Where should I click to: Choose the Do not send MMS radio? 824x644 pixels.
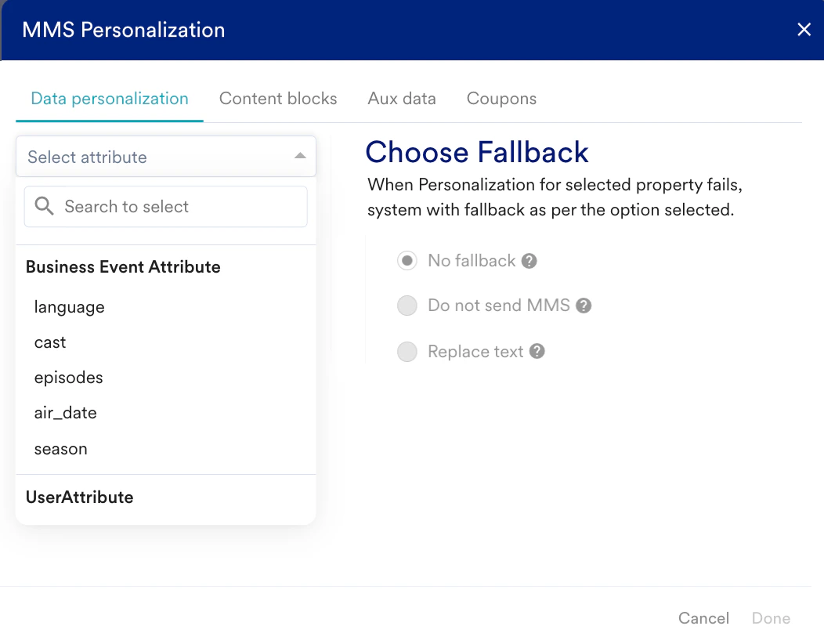pos(407,306)
